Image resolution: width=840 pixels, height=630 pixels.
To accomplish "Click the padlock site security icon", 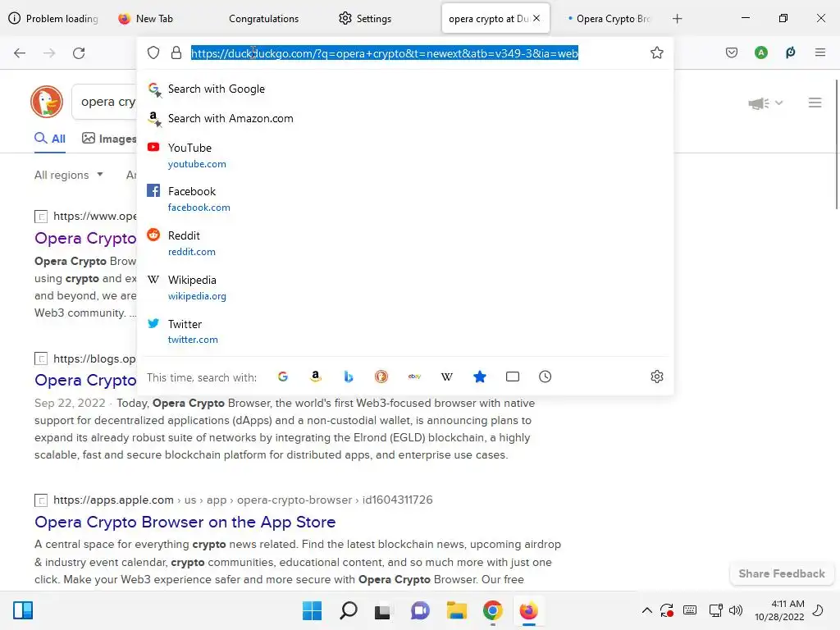I will pyautogui.click(x=176, y=52).
